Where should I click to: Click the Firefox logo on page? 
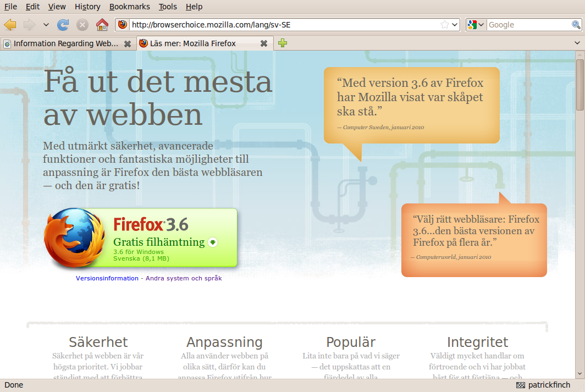point(75,238)
